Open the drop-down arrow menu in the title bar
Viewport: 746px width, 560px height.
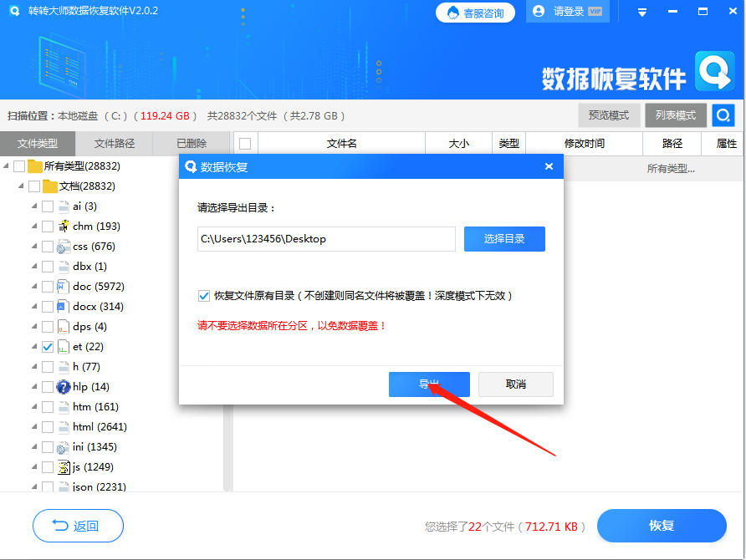(641, 12)
